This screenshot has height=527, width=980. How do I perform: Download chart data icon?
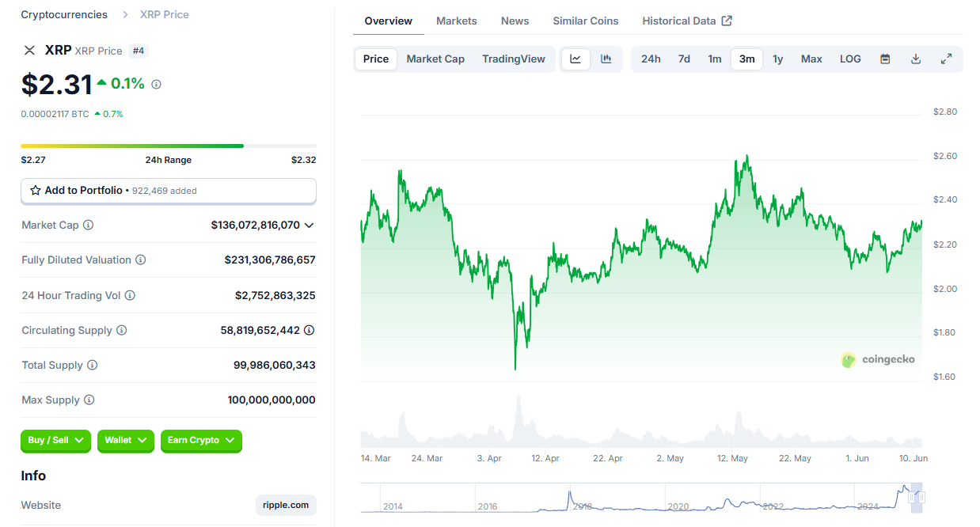coord(916,59)
